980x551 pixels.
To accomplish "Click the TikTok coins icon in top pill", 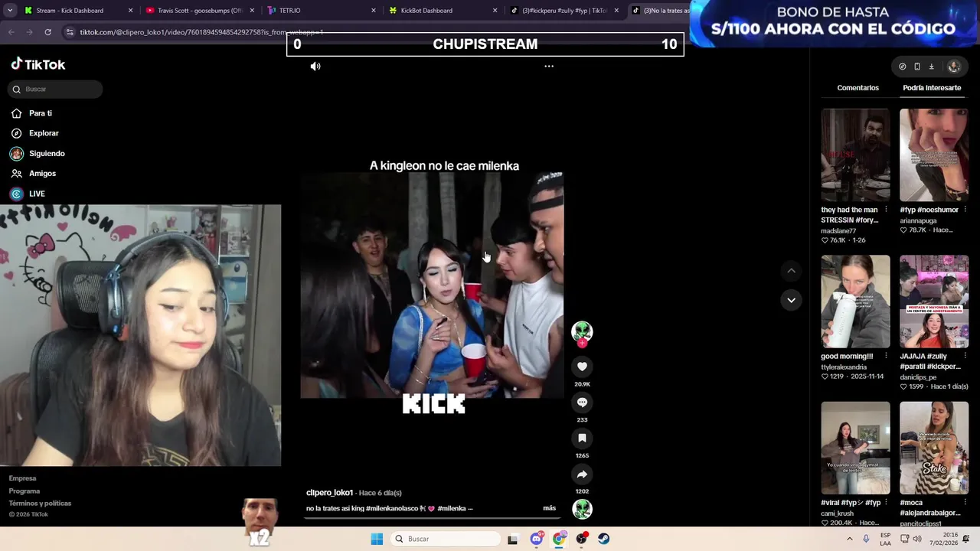I will pos(902,67).
